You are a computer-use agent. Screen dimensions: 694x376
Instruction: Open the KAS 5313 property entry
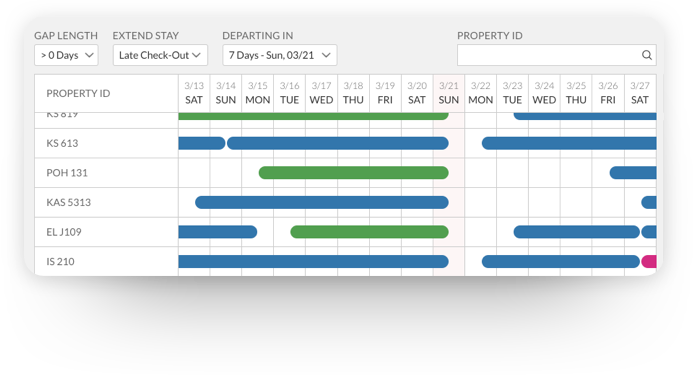pos(69,203)
